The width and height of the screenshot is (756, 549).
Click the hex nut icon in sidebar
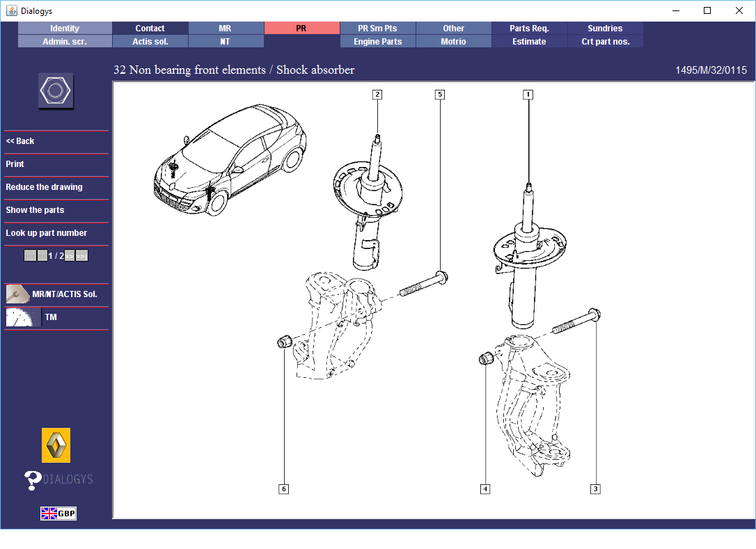tap(56, 91)
